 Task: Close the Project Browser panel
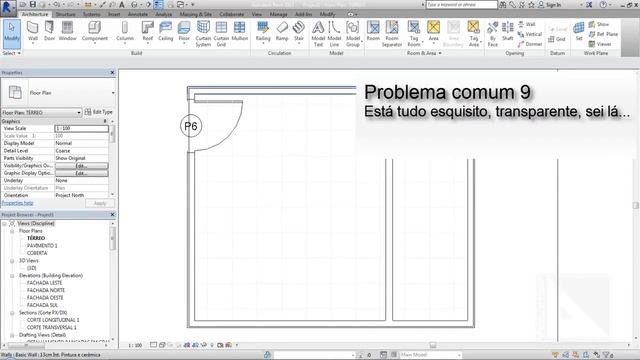113,215
